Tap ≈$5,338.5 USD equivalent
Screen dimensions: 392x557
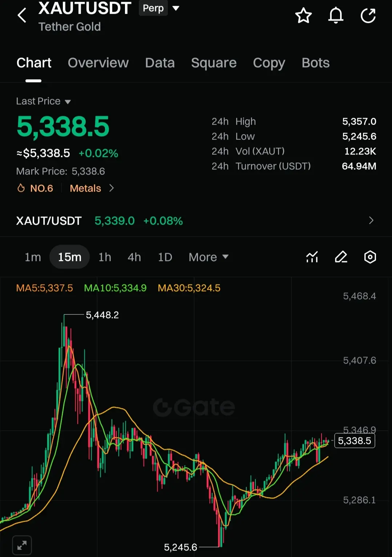coord(43,153)
